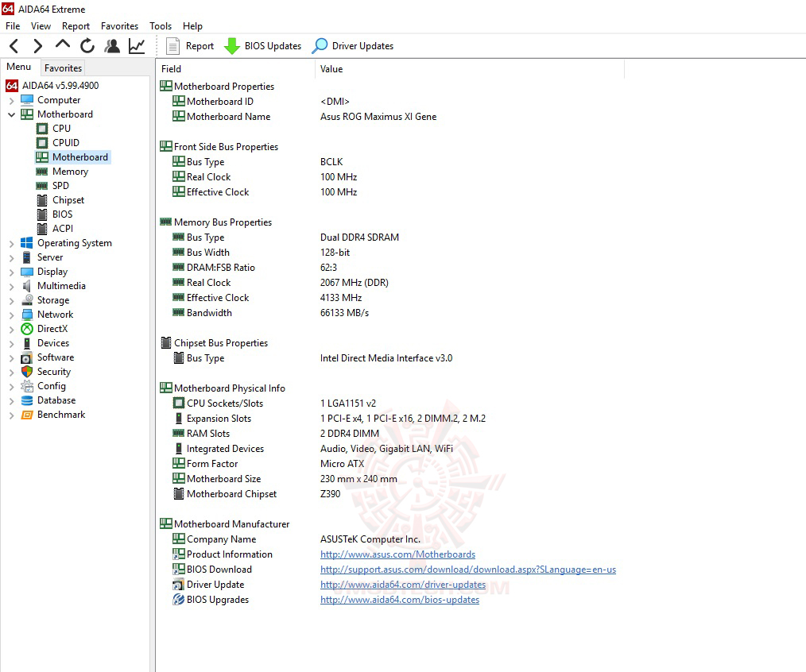Screen dimensions: 806x672
Task: Expand the Devices tree node
Action: coord(11,344)
